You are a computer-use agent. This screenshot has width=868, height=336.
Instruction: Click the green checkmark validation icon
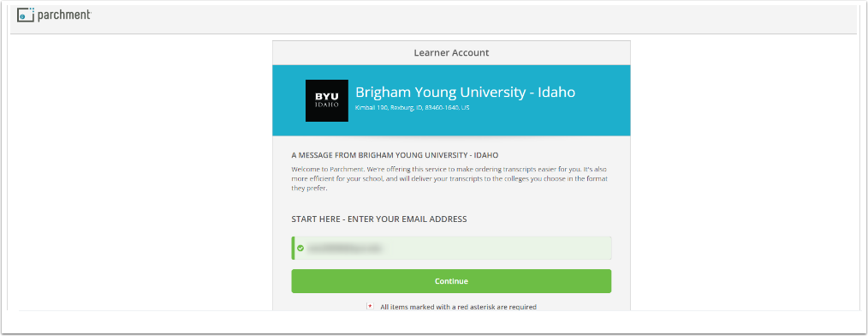300,248
